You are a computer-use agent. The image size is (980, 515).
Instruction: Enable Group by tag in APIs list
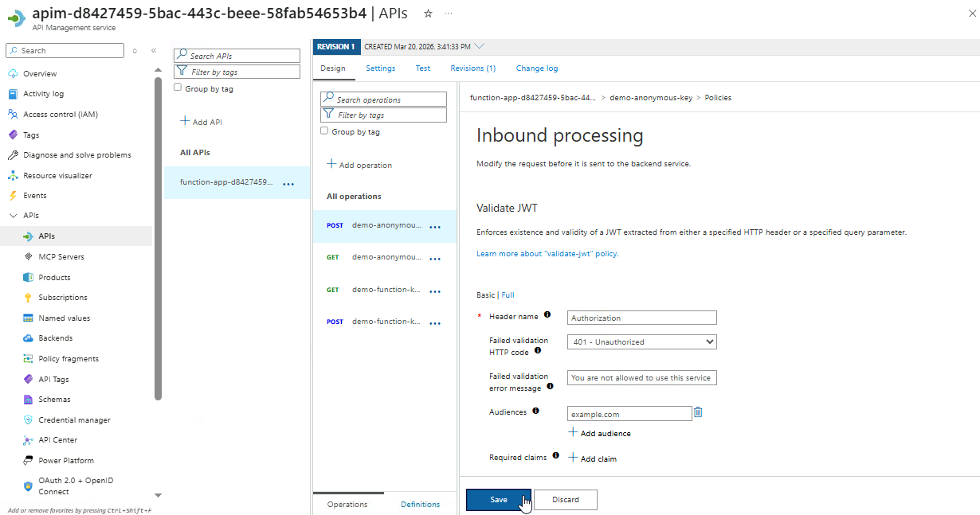point(178,88)
